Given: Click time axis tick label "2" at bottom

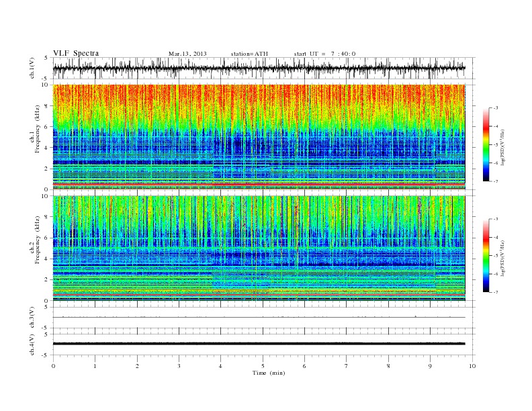Looking at the screenshot, I should (x=137, y=366).
